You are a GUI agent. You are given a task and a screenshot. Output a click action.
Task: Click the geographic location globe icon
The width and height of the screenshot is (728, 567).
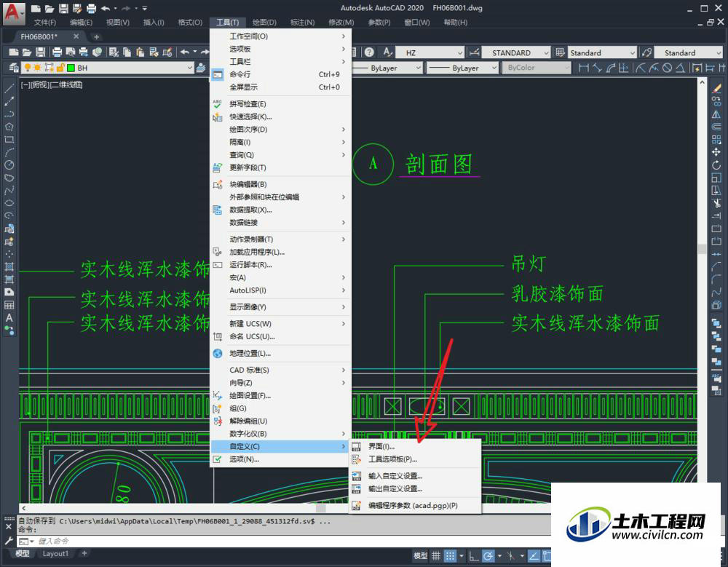(217, 354)
